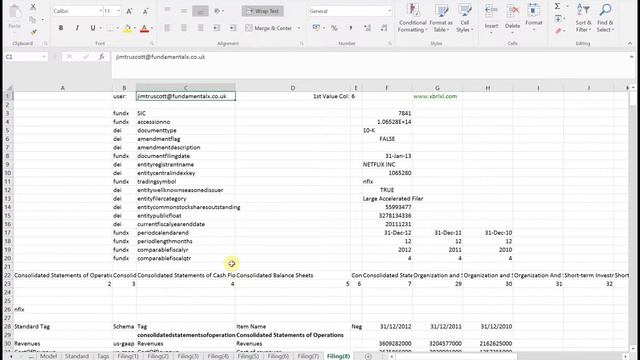Expand Cell Styles gallery
Image resolution: width=640 pixels, height=360 pixels.
(x=464, y=18)
